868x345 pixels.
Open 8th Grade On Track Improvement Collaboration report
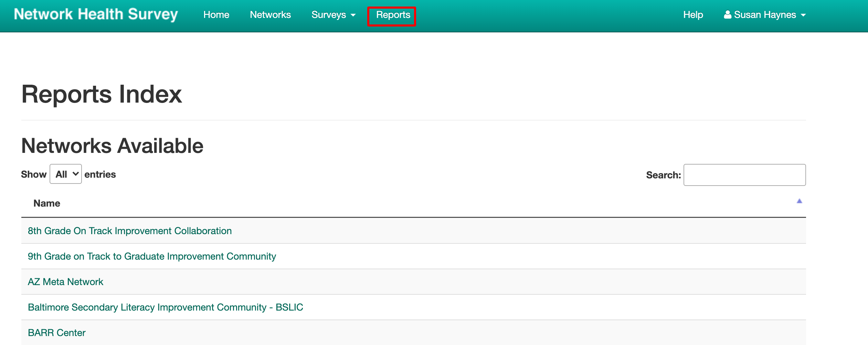click(129, 231)
